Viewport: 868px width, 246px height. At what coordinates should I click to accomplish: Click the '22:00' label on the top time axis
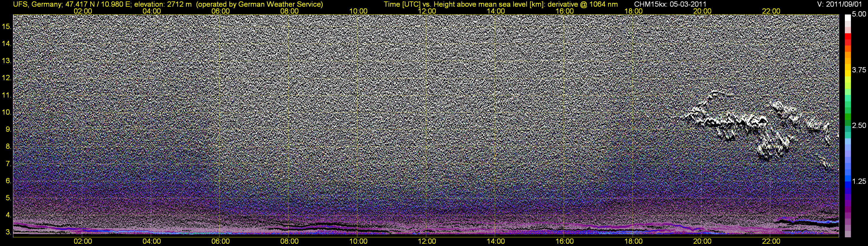[x=771, y=11]
